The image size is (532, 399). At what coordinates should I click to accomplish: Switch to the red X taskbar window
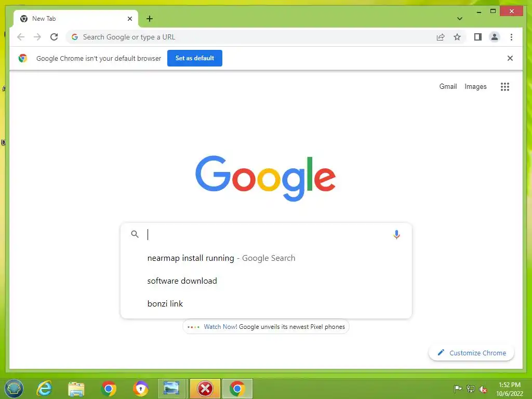(x=205, y=389)
